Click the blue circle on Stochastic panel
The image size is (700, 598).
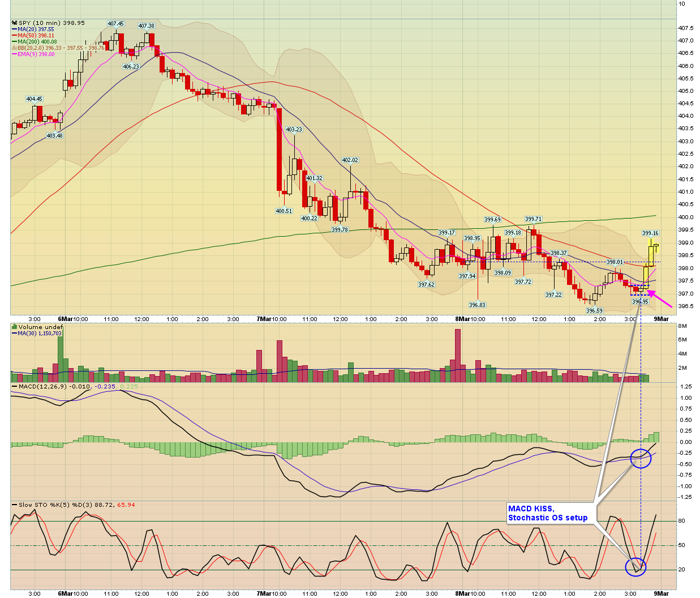pos(635,566)
